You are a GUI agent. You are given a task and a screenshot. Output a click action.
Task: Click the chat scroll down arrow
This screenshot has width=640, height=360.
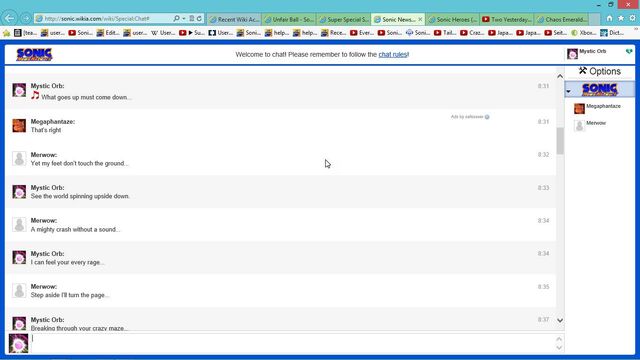[560, 320]
